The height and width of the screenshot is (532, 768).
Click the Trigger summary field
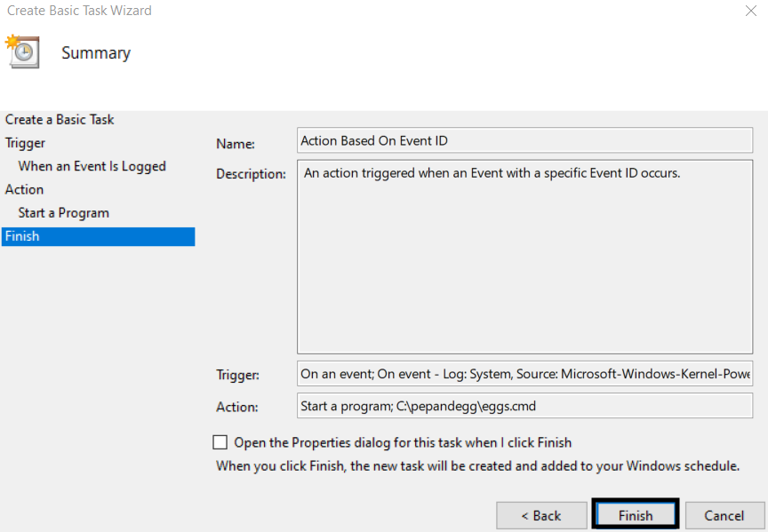pyautogui.click(x=524, y=374)
